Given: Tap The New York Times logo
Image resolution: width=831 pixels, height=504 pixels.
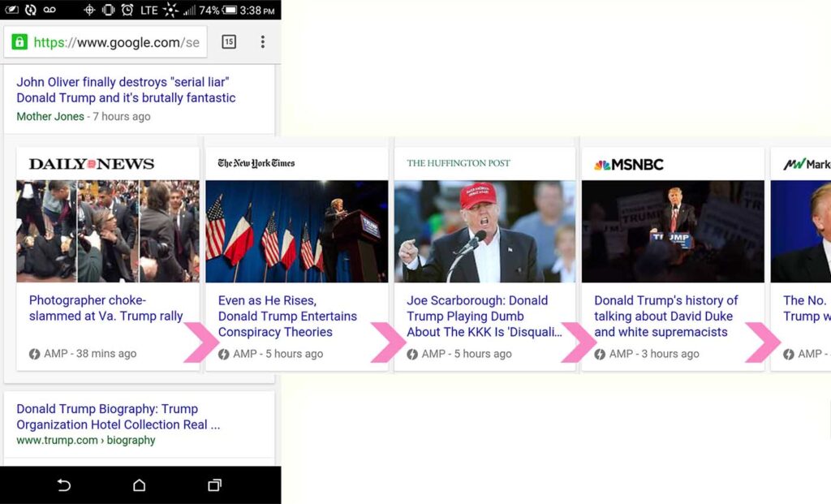Looking at the screenshot, I should (256, 163).
